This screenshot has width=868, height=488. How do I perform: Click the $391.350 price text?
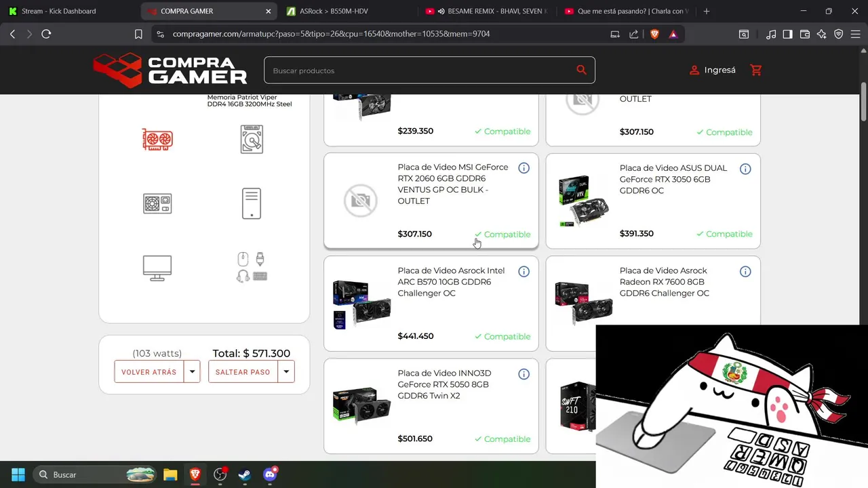(x=637, y=233)
